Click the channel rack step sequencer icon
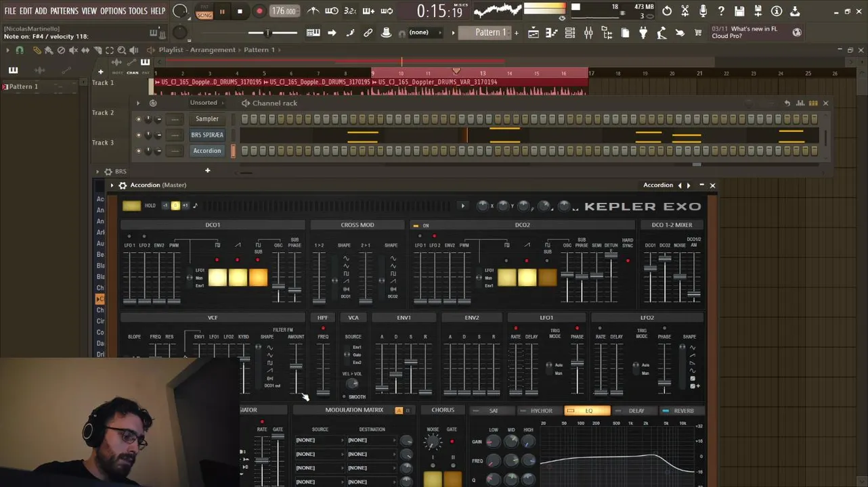The width and height of the screenshot is (868, 487). tap(813, 103)
